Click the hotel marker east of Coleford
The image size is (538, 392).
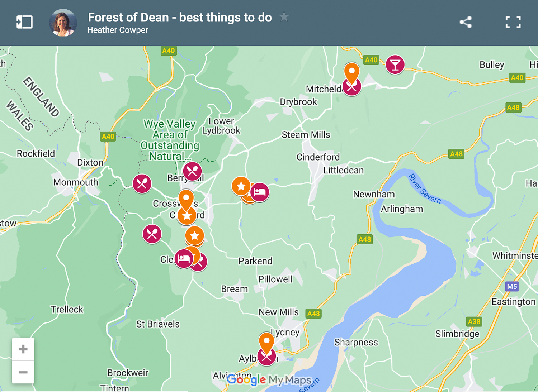click(260, 192)
